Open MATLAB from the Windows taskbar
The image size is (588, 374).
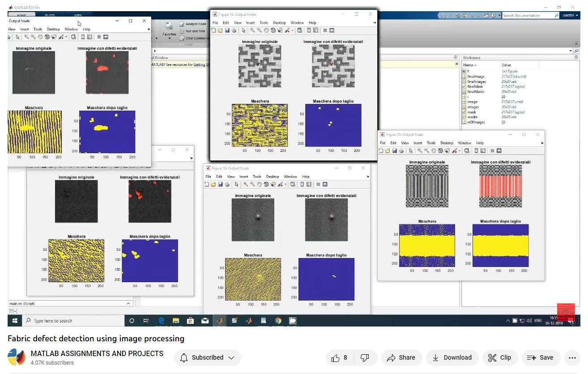pyautogui.click(x=220, y=321)
